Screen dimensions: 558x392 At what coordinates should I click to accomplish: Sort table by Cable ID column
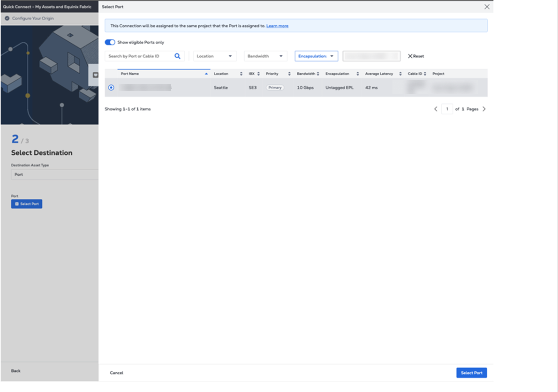click(425, 74)
